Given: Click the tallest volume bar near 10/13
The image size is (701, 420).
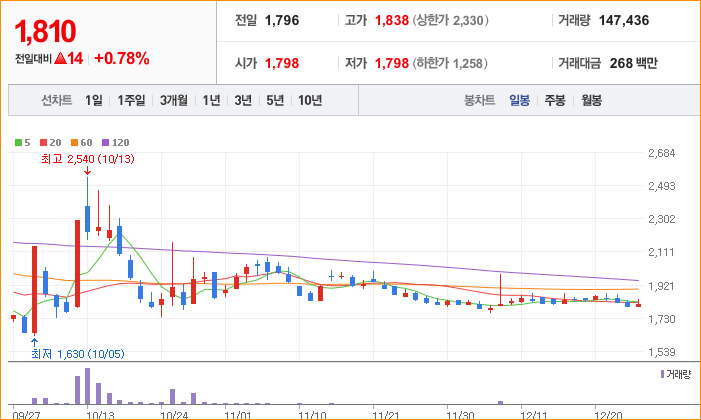Looking at the screenshot, I should (x=87, y=386).
